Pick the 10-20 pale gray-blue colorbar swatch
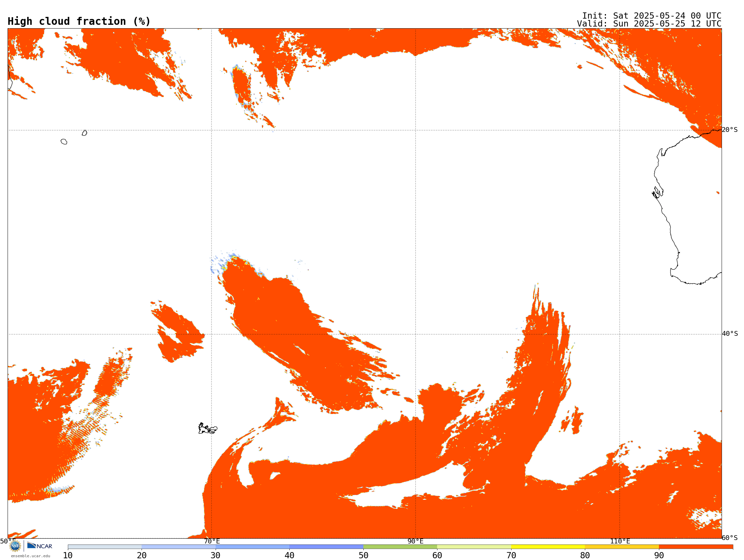Screen dimensions: 744x560 pyautogui.click(x=105, y=547)
